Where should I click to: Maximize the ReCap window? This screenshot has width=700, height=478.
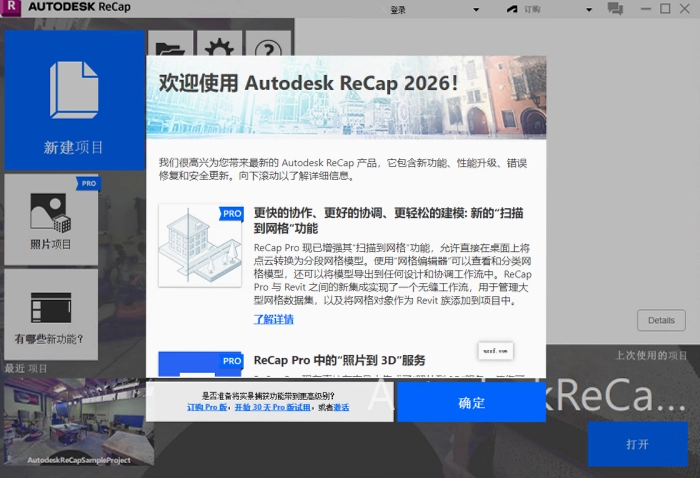click(x=665, y=8)
